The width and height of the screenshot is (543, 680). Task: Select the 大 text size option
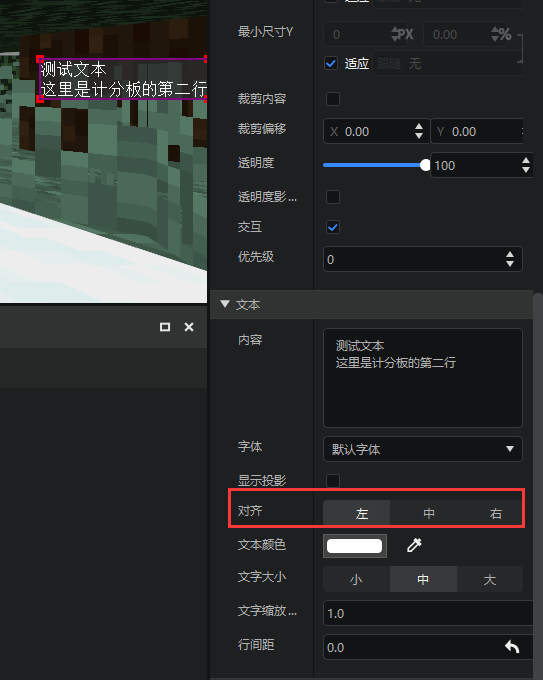point(490,579)
